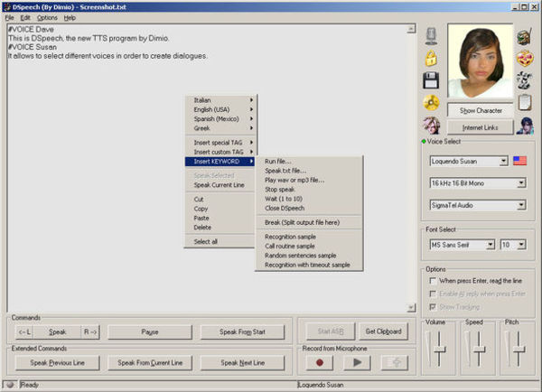
Task: Expand the Greek voices submenu
Action: (220, 128)
